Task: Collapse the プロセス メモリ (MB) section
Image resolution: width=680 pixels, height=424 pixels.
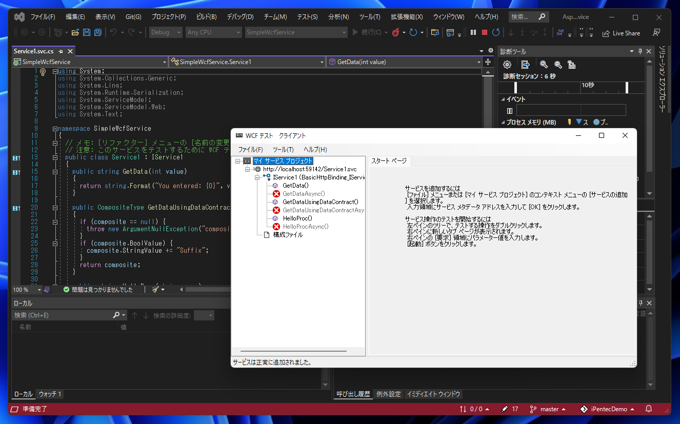Action: click(x=503, y=122)
